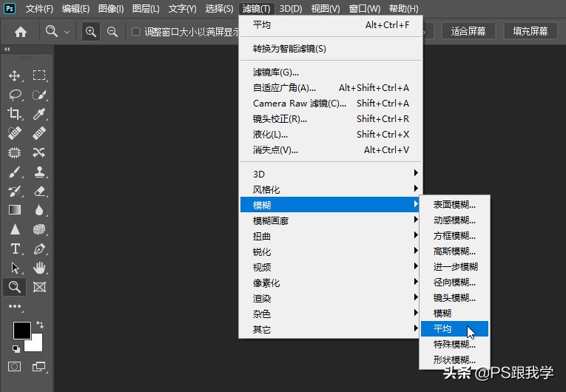This screenshot has width=566, height=392.
Task: Select the Hand tool
Action: pos(39,268)
